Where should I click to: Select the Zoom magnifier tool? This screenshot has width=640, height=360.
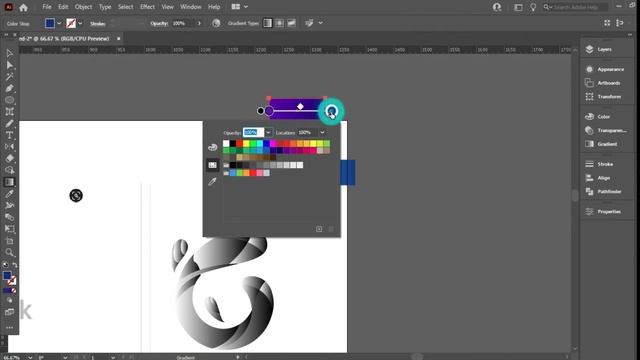[9, 252]
